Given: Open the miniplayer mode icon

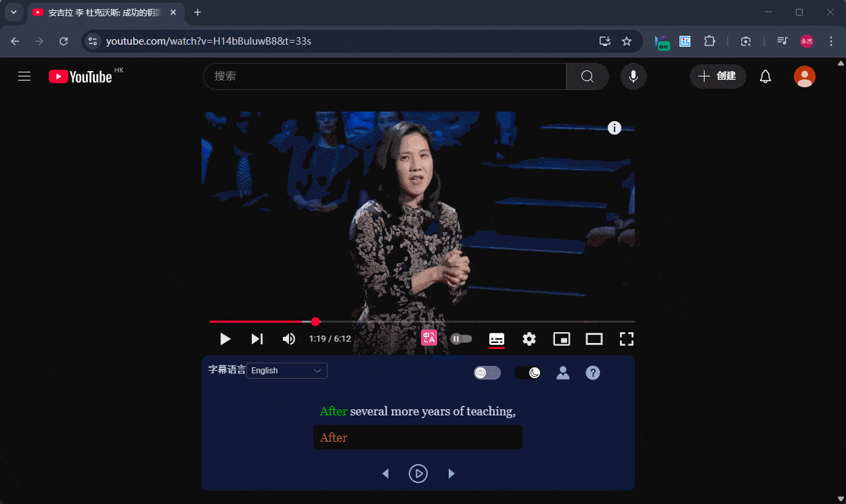Looking at the screenshot, I should coord(562,339).
